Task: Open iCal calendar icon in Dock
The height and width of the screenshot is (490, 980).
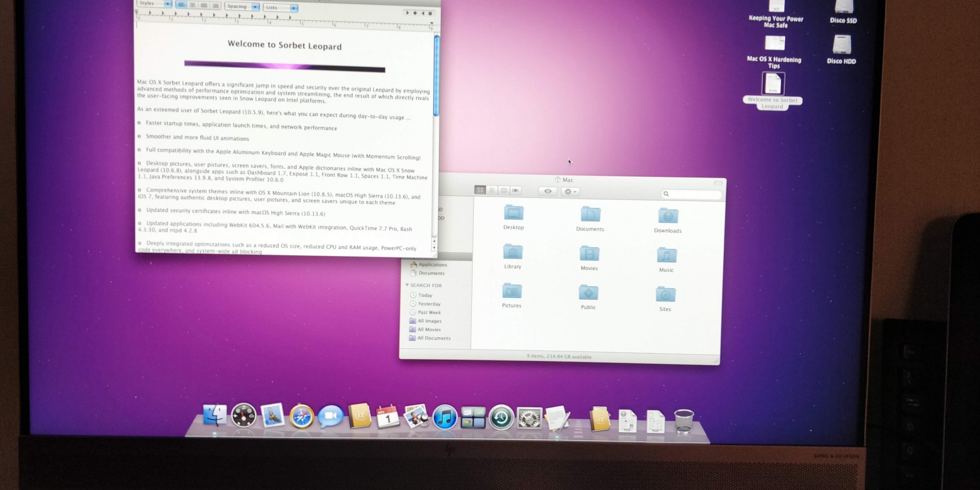Action: [x=388, y=417]
